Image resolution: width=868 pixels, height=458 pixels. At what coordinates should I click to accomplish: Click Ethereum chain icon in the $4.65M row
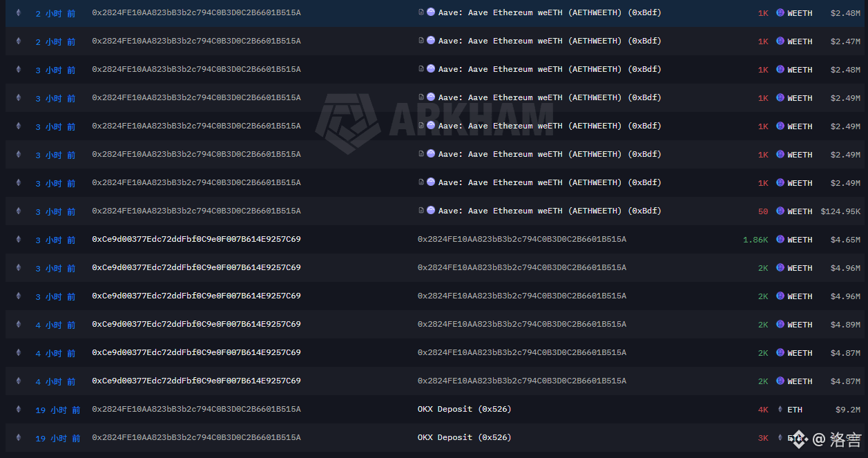[19, 240]
